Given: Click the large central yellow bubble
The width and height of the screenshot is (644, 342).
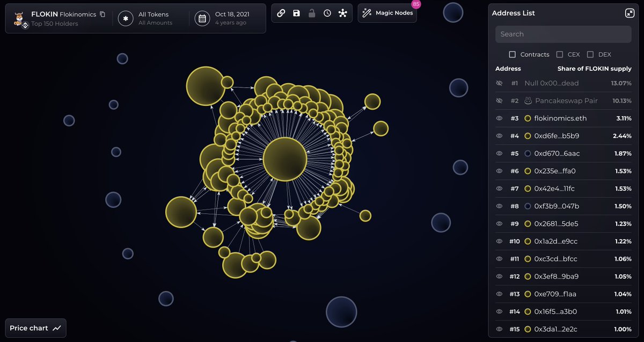Looking at the screenshot, I should click(x=285, y=159).
